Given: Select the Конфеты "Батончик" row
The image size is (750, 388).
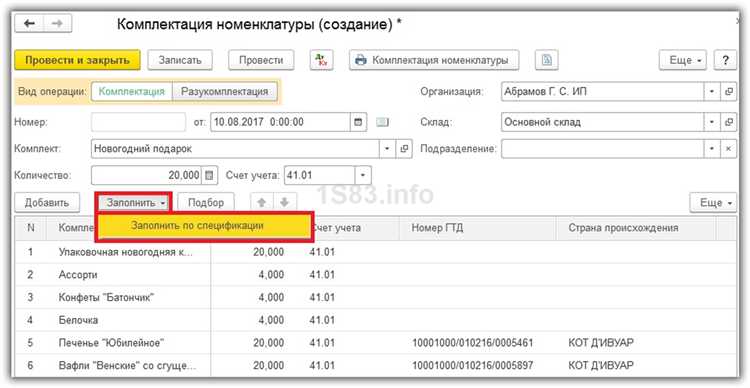Looking at the screenshot, I should (375, 297).
